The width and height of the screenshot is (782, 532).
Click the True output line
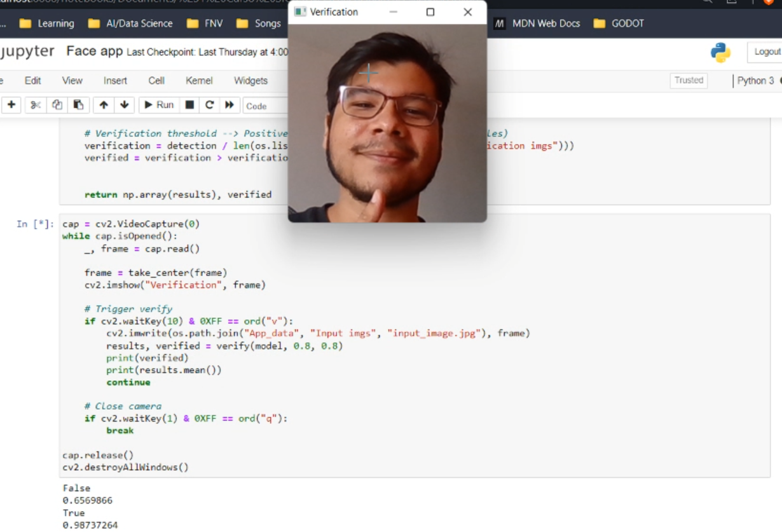tap(74, 513)
